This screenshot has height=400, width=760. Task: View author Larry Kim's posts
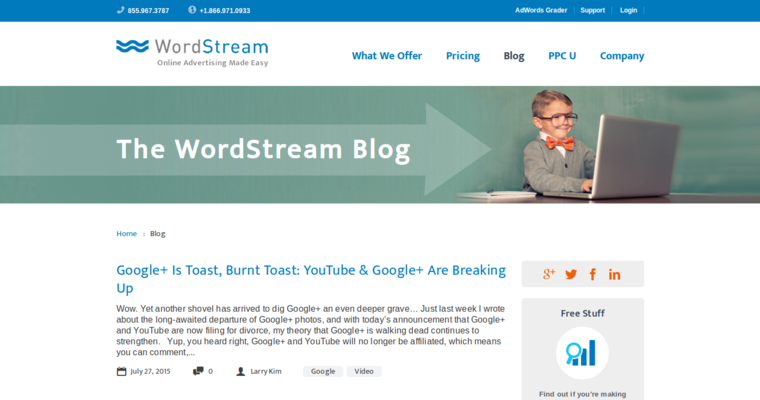click(266, 371)
